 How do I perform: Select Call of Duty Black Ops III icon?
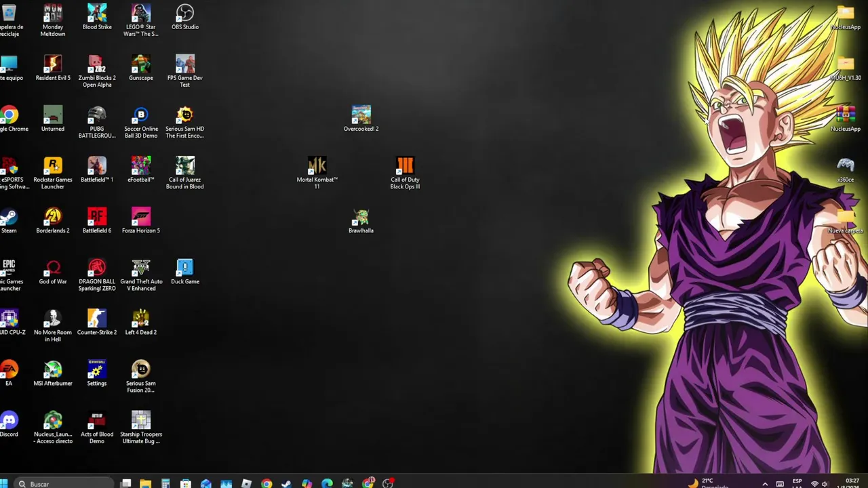coord(405,173)
